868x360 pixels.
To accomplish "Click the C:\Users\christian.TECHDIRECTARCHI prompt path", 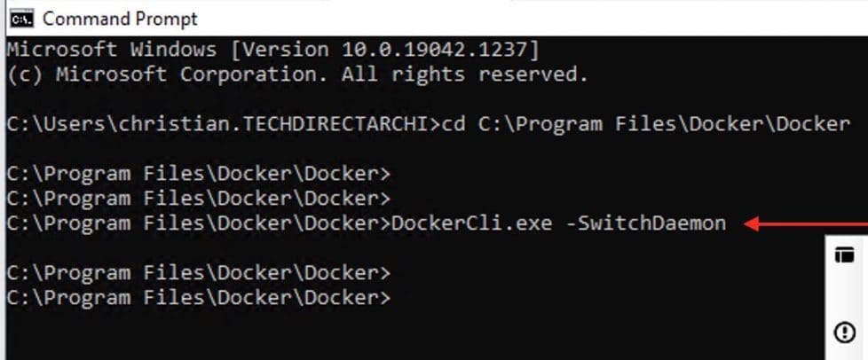I will coord(222,124).
